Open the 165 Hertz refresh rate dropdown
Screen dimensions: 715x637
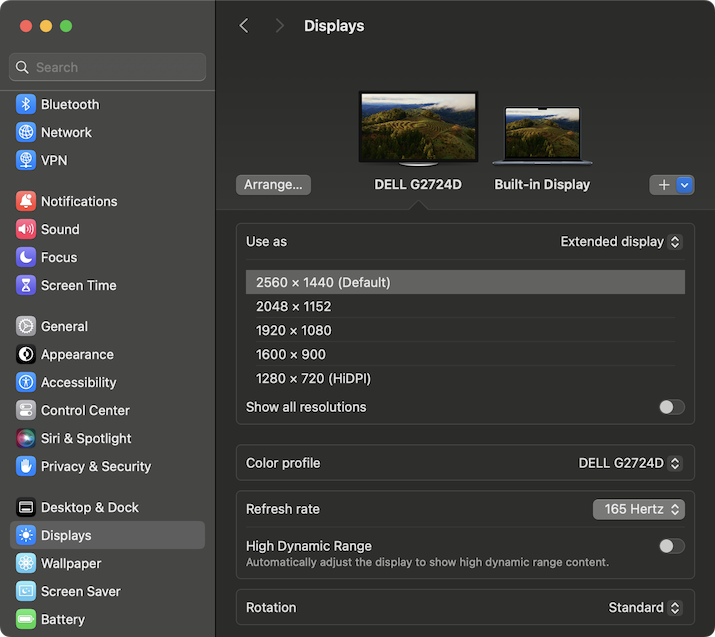638,509
